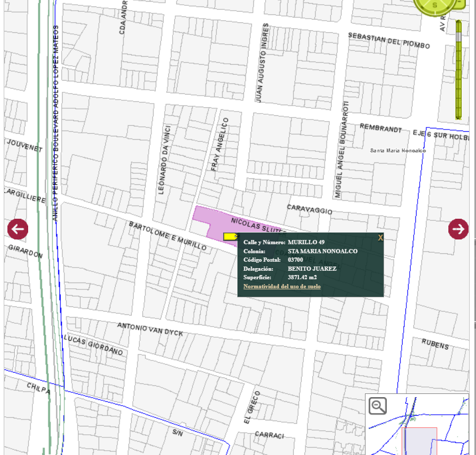Click the FRAY ANGELICO street label
Screen dimensions: 476x455
point(219,144)
